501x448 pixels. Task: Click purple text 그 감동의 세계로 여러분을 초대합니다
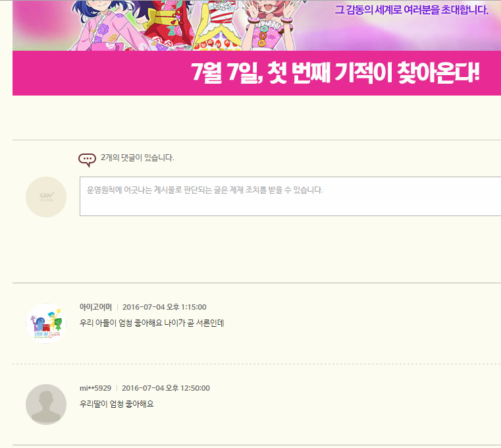click(x=411, y=10)
